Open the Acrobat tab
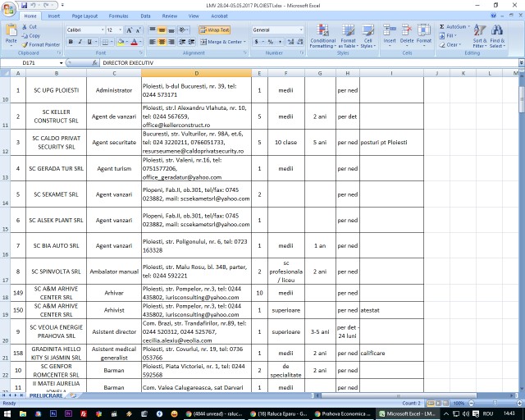525x420 pixels. 219,16
